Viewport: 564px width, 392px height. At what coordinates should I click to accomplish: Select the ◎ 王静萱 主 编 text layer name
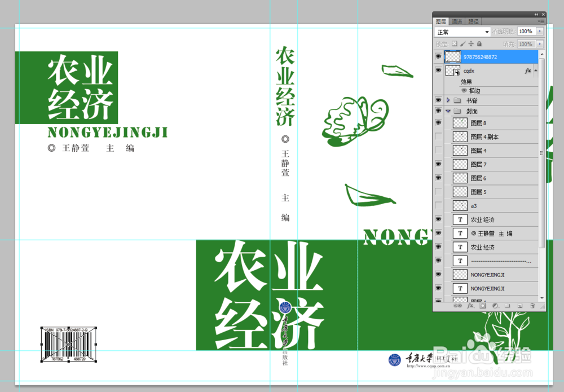(492, 234)
